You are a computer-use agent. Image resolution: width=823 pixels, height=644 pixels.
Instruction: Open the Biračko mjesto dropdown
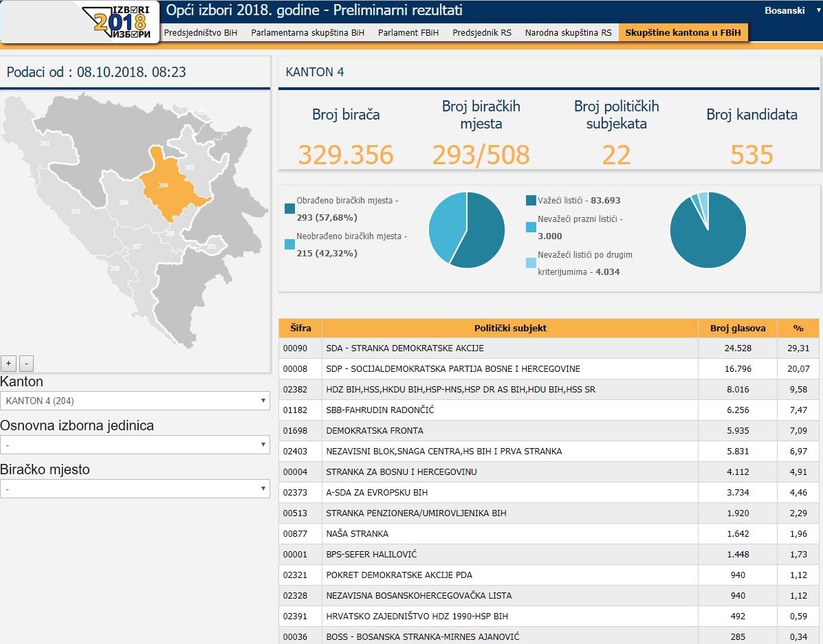[135, 489]
